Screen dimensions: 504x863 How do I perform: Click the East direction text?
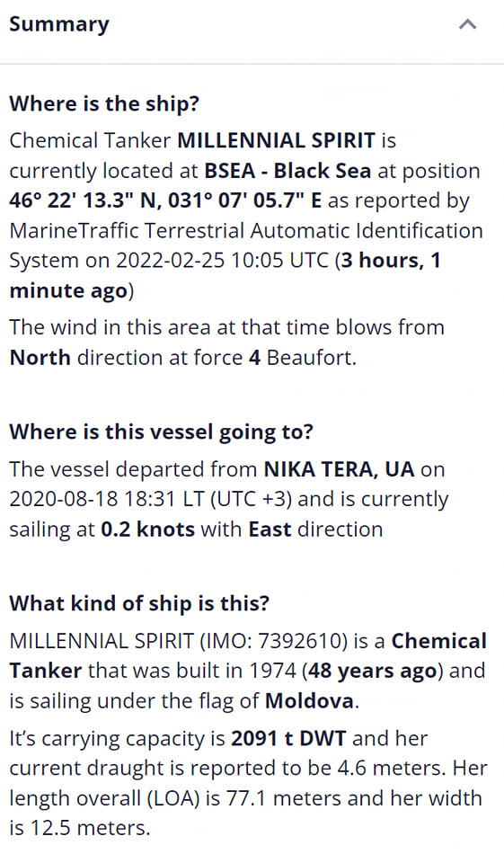pos(270,529)
